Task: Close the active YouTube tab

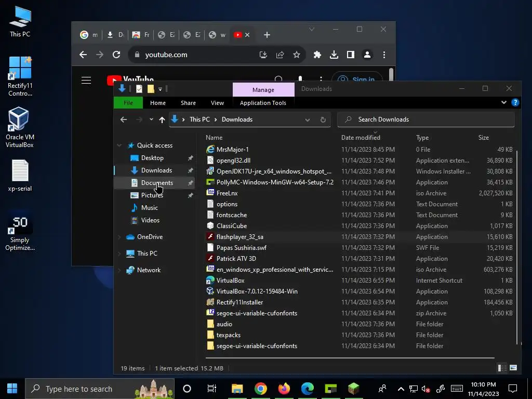Action: (x=247, y=35)
